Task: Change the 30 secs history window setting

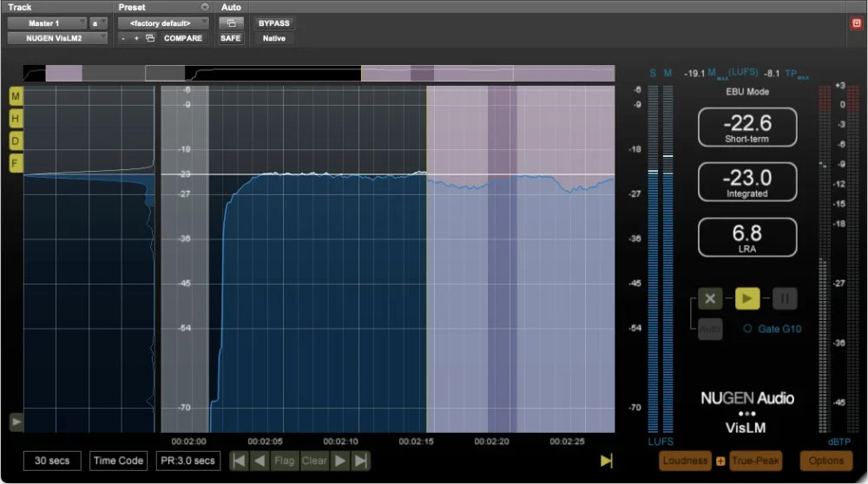Action: coord(52,461)
